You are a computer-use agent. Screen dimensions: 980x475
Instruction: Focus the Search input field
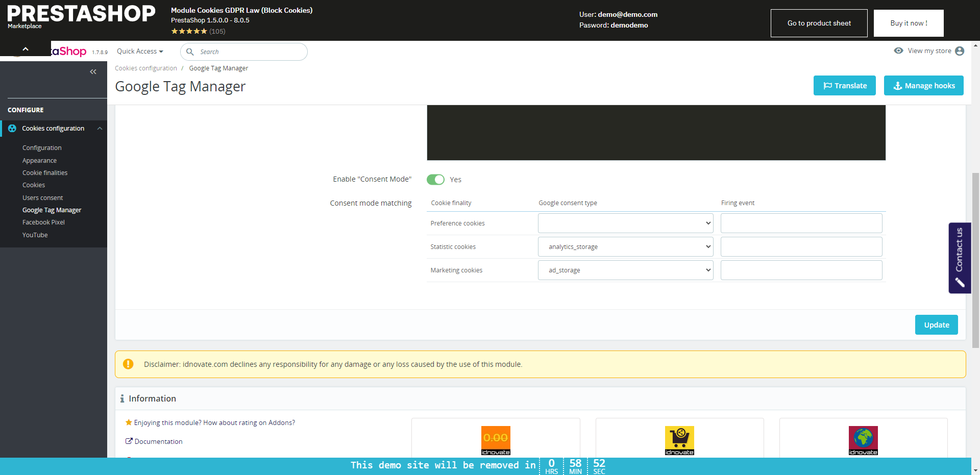pos(244,52)
